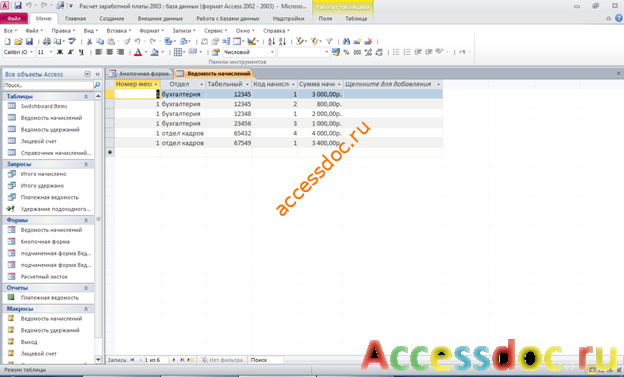Screen dimensions: 624x377
Task: Apply the percent format icon
Action: pos(346,52)
